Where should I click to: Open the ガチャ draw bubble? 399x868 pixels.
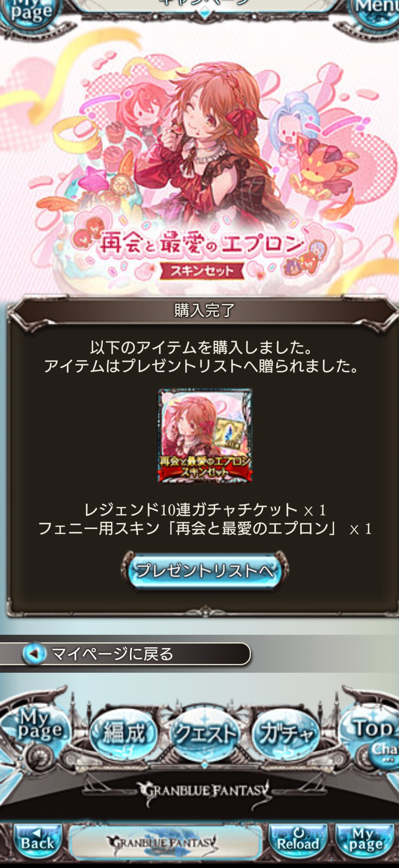tap(285, 733)
